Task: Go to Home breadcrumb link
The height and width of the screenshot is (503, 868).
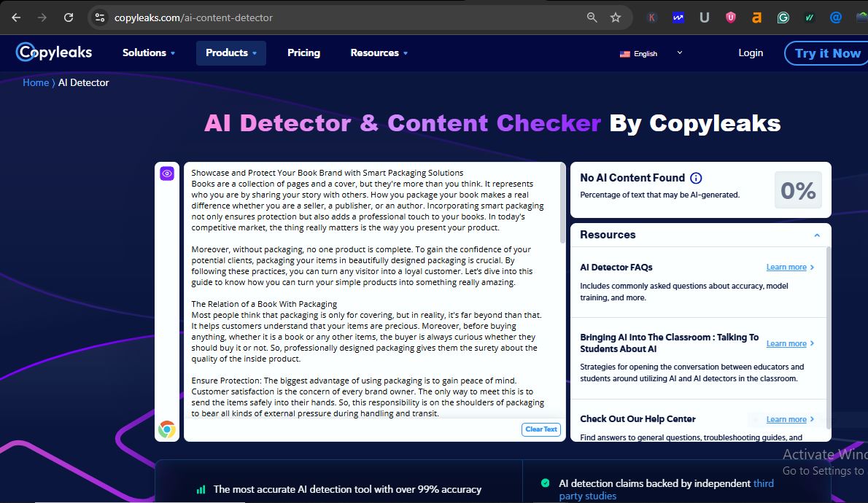Action: tap(36, 82)
